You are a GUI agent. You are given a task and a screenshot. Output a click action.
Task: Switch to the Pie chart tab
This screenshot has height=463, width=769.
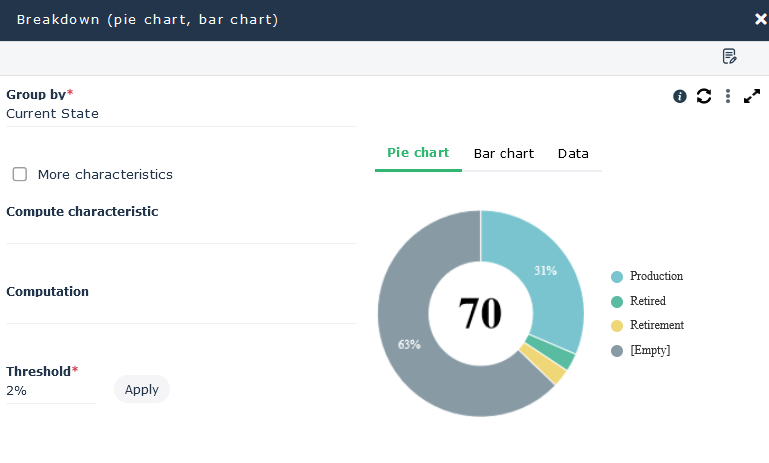click(x=418, y=153)
